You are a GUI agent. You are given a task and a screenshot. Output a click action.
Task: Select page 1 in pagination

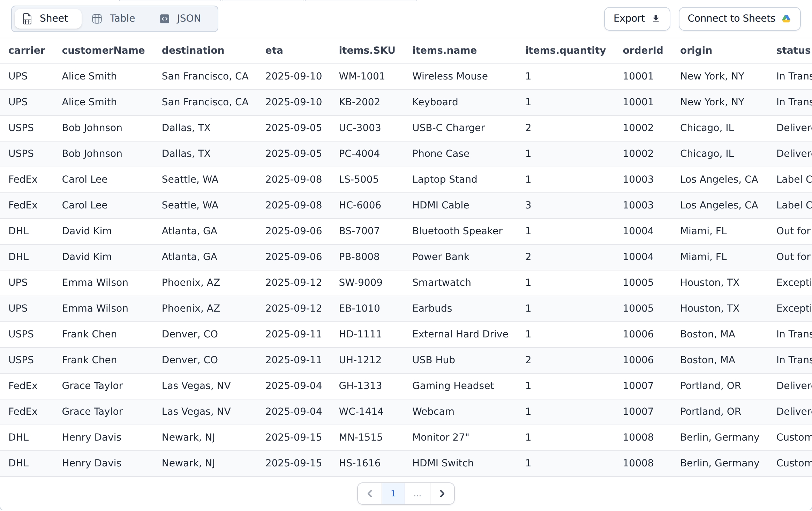(393, 494)
